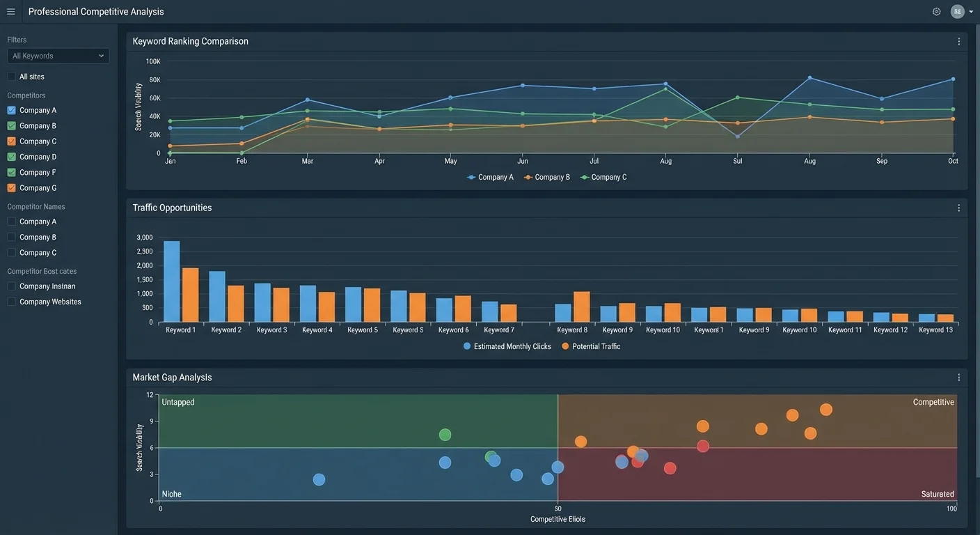Click Estimated Monthly Clicks legend dot
The height and width of the screenshot is (535, 980).
pyautogui.click(x=467, y=346)
